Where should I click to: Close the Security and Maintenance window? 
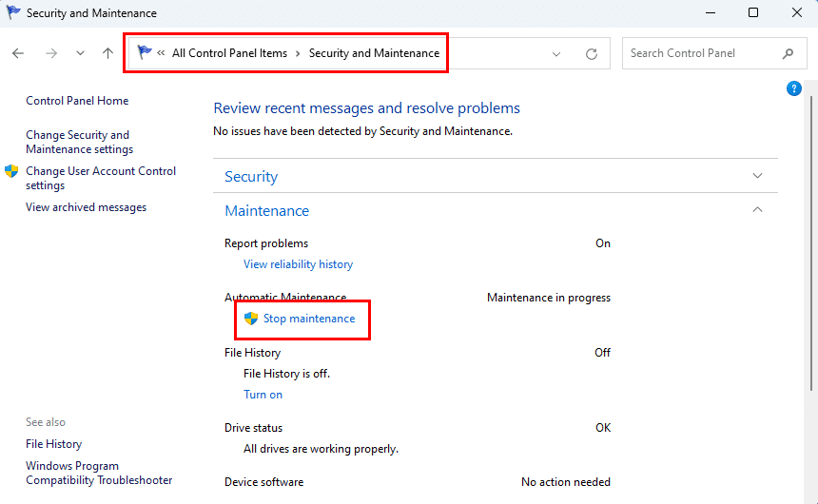click(x=797, y=12)
